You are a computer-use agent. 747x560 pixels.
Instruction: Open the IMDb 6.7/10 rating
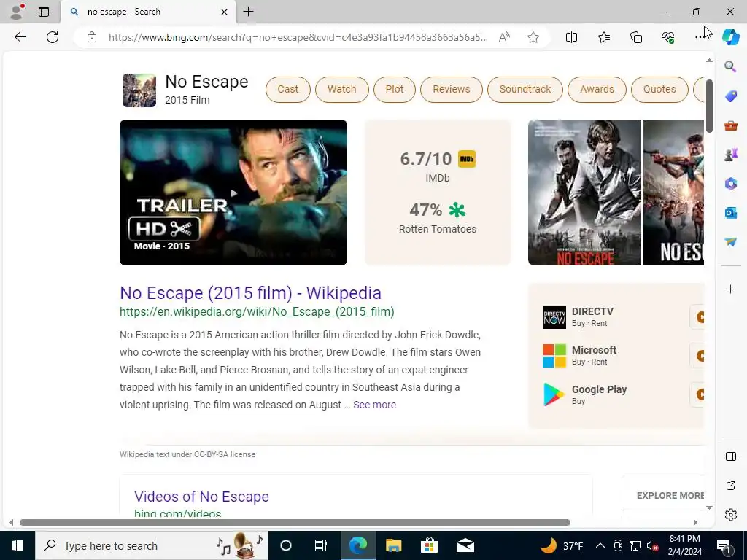click(x=438, y=166)
